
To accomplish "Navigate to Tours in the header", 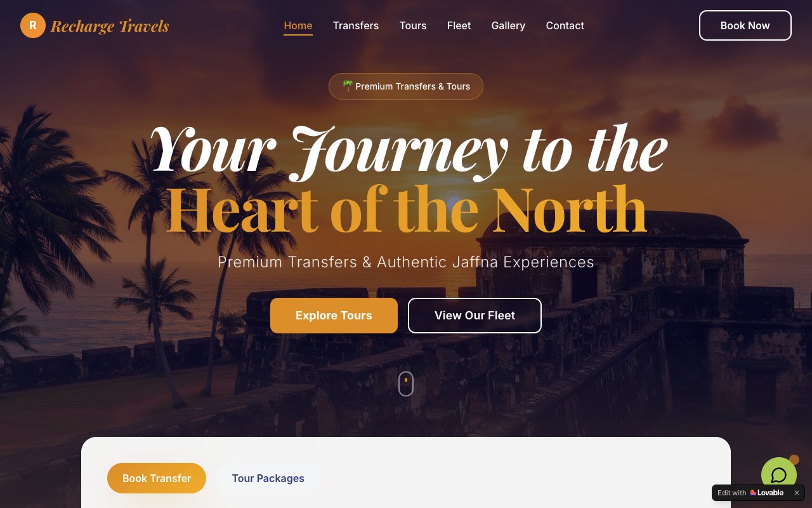I will [413, 25].
